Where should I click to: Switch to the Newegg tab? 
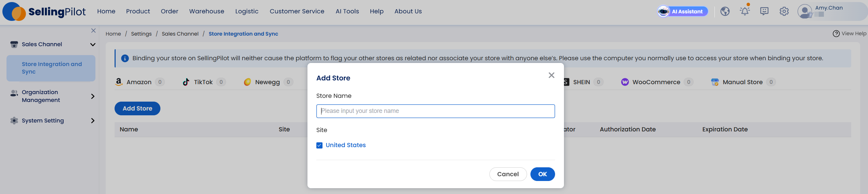pos(268,82)
